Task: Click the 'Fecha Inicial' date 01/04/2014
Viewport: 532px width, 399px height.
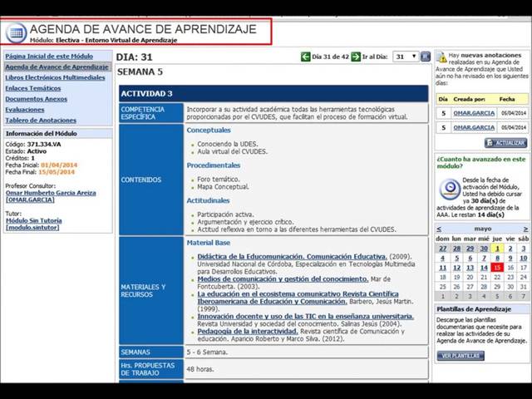Action: (x=59, y=165)
